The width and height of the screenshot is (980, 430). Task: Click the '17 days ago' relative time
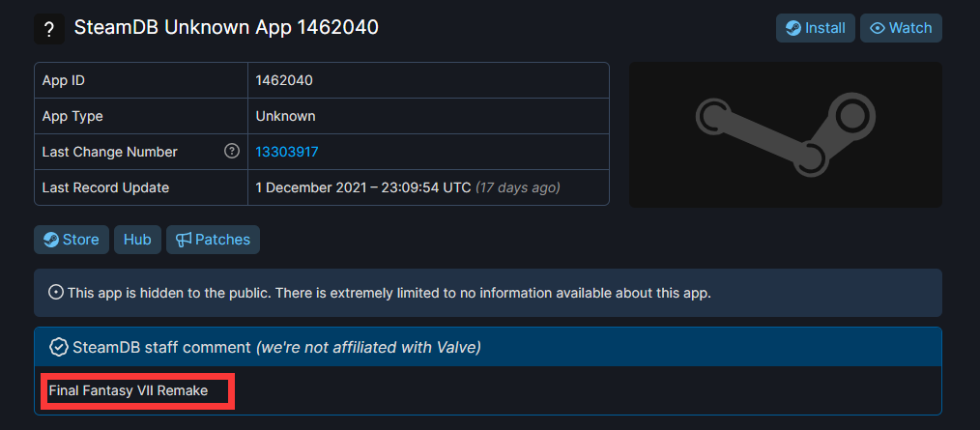pyautogui.click(x=519, y=186)
